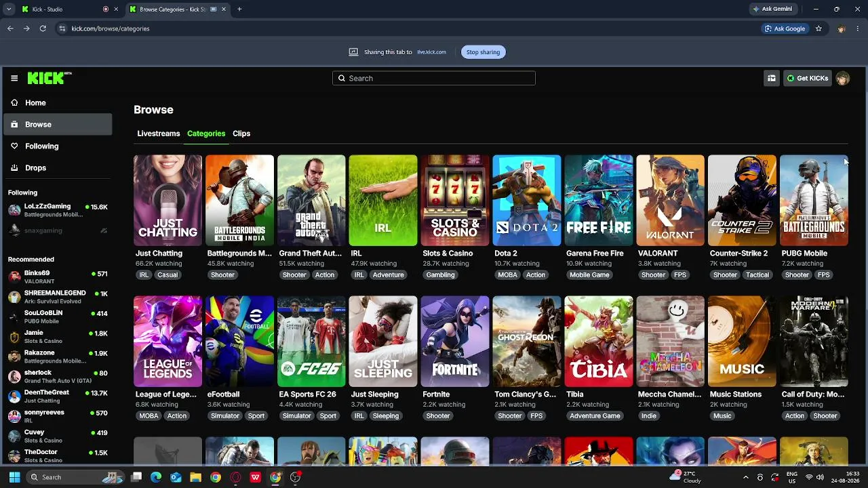Click Stop sharing button

483,52
